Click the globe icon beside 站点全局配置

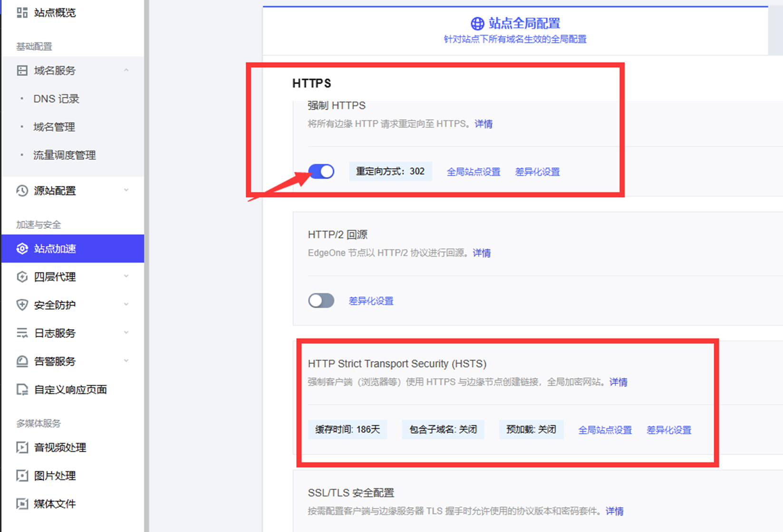pos(477,23)
